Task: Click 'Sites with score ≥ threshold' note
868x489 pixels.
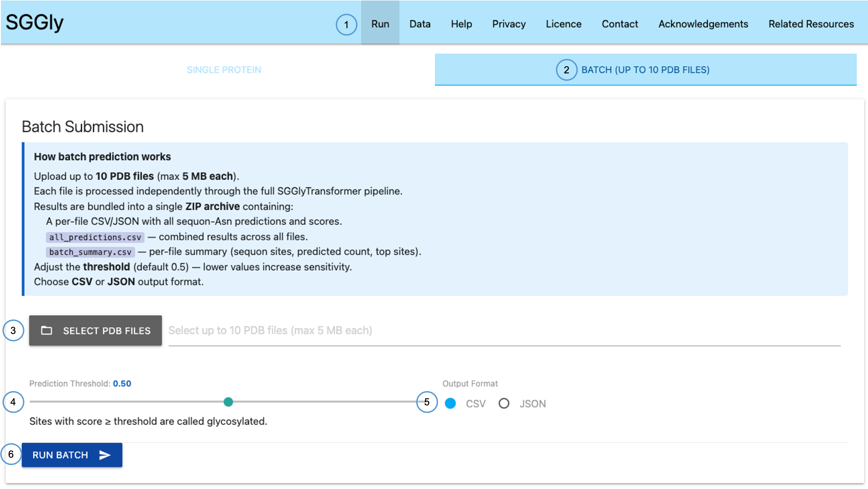Action: (148, 421)
